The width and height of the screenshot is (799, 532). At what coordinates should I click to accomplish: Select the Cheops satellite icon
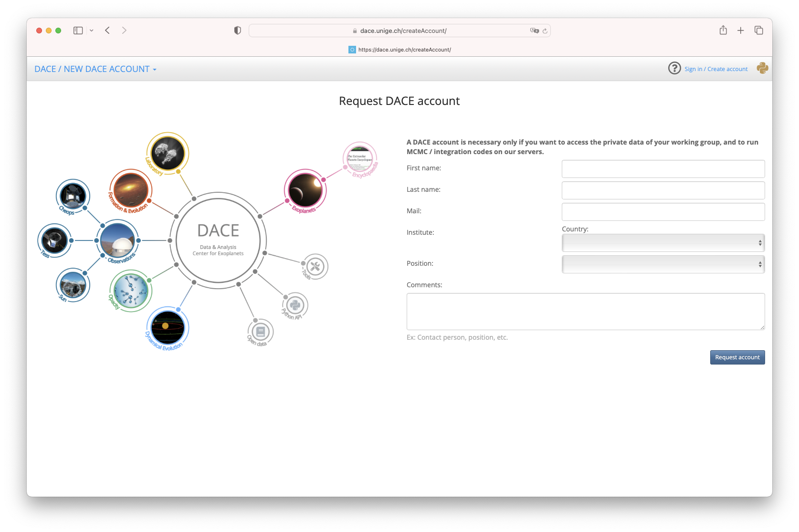73,196
